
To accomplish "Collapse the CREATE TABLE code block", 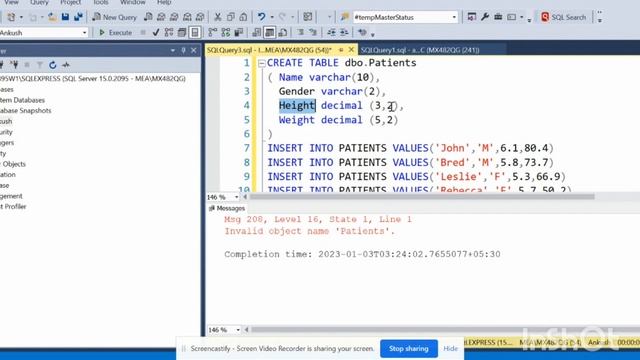I will point(262,63).
